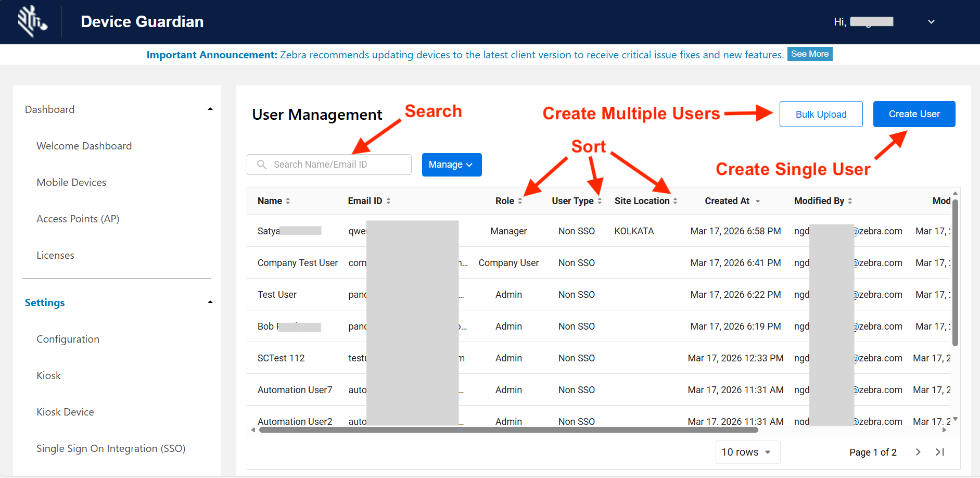Sort users by Site Location column
This screenshot has height=478, width=980.
tap(675, 201)
